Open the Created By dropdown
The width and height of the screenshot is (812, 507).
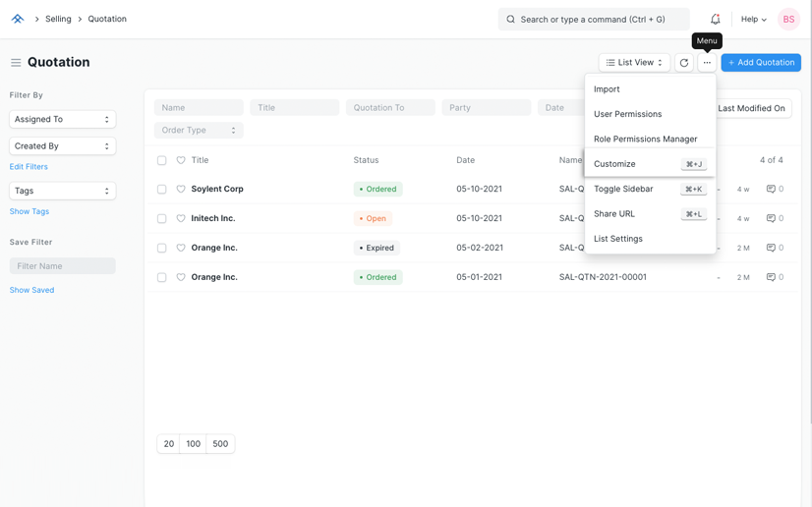[62, 145]
